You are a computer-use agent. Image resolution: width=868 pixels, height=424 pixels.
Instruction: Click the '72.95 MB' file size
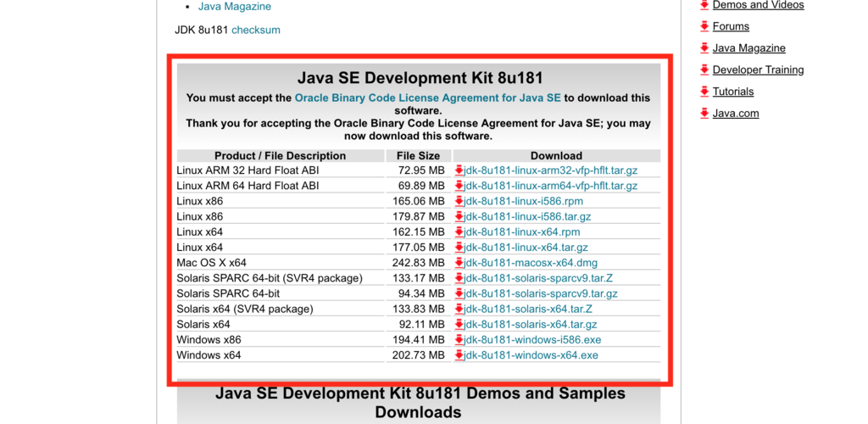(x=421, y=170)
